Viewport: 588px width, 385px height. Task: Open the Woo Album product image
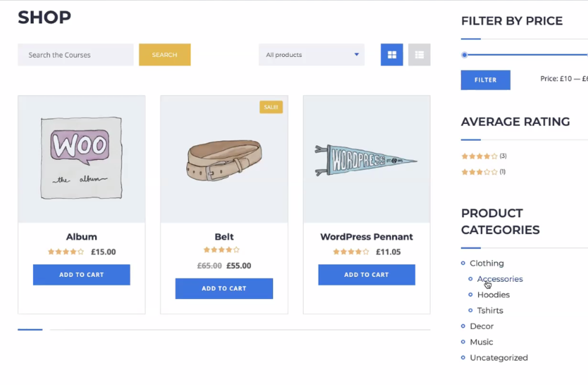click(x=81, y=158)
